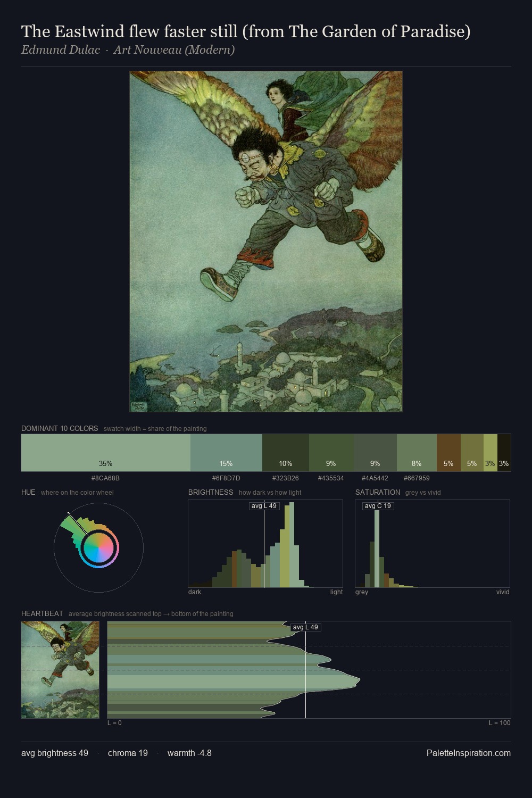Click the brightness histogram chart
The height and width of the screenshot is (798, 532).
265,544
